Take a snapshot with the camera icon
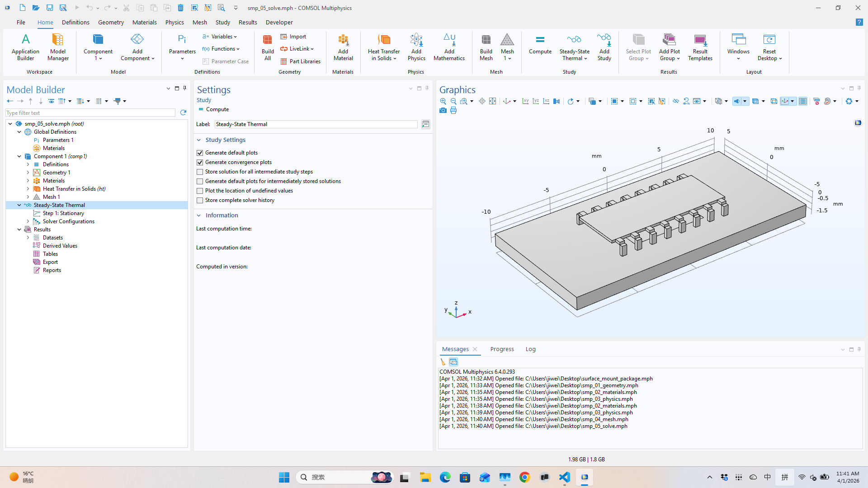 (443, 110)
